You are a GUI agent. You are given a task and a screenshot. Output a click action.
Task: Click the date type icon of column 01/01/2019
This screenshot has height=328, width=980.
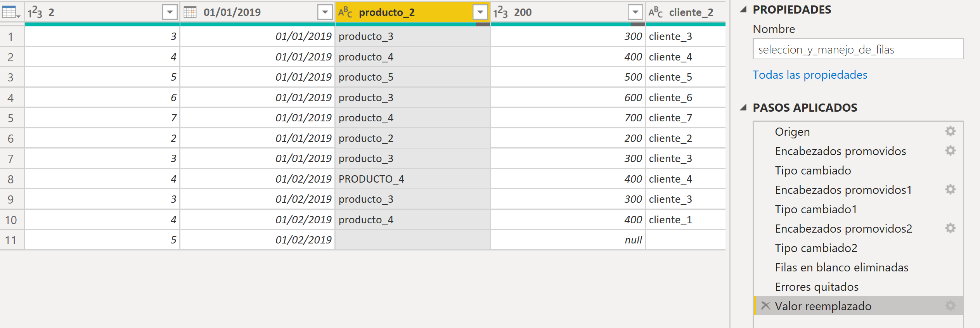pyautogui.click(x=190, y=12)
